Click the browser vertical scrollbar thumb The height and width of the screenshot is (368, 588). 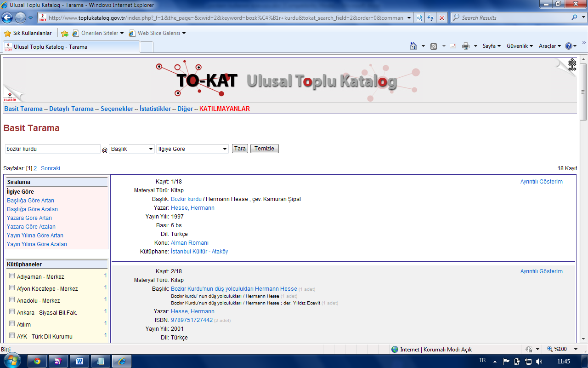click(x=583, y=91)
